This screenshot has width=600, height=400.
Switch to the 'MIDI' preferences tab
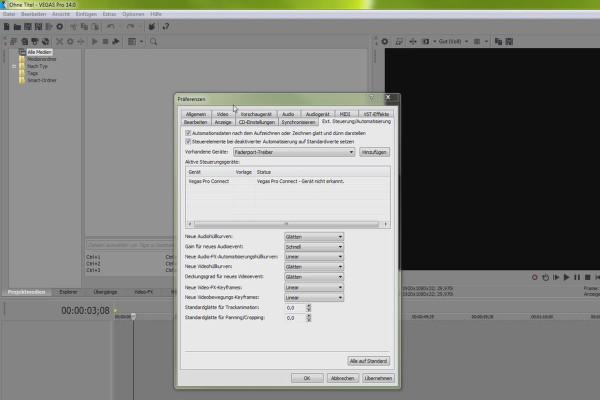click(345, 114)
